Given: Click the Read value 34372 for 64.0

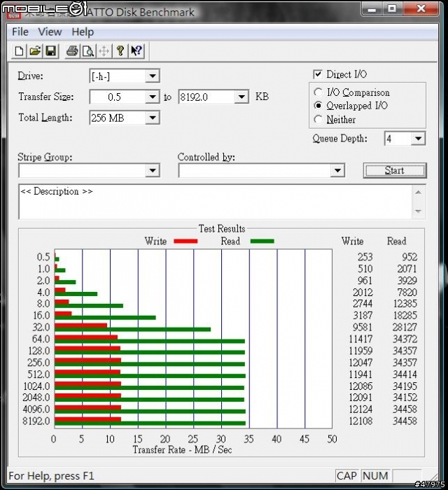Looking at the screenshot, I should click(405, 339).
